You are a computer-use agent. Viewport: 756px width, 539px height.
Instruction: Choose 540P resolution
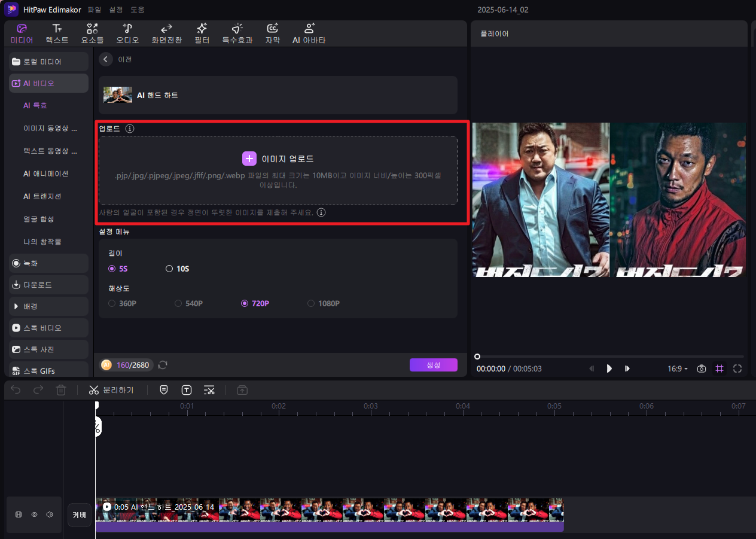(x=189, y=303)
